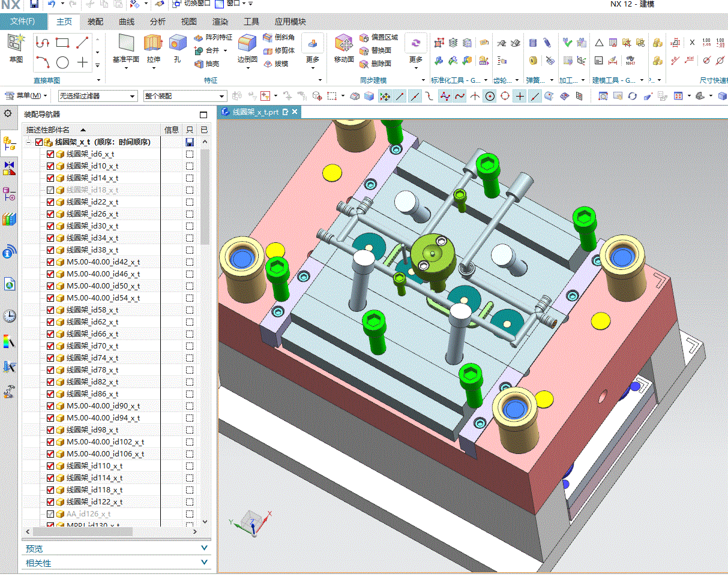Open the 整个装配 selection scope dropdown
Screen dimensions: 728x583
185,96
